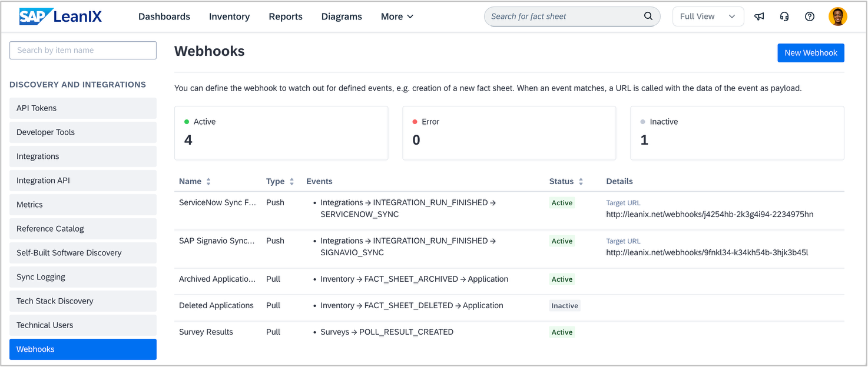This screenshot has width=868, height=367.
Task: Click Pull type of Deleted Applications
Action: pos(273,305)
